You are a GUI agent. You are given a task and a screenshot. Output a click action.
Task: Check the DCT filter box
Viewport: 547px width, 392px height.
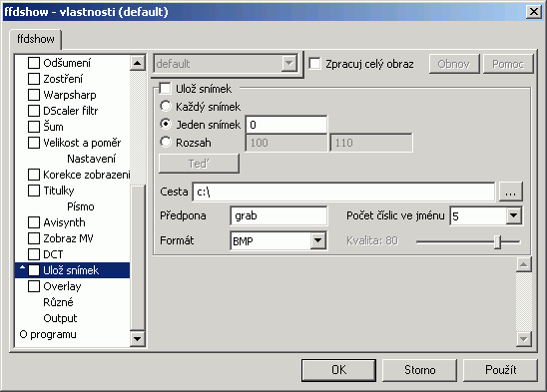click(34, 254)
